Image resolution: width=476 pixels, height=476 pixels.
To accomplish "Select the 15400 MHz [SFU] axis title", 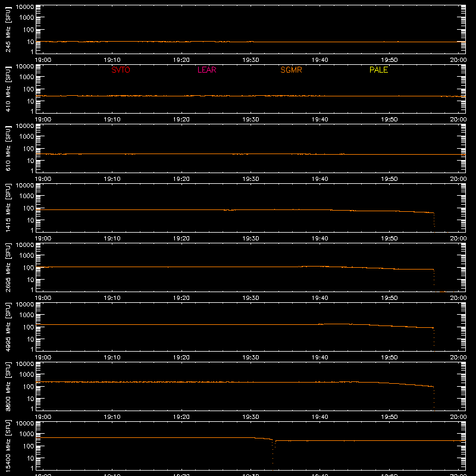I will click(8, 446).
